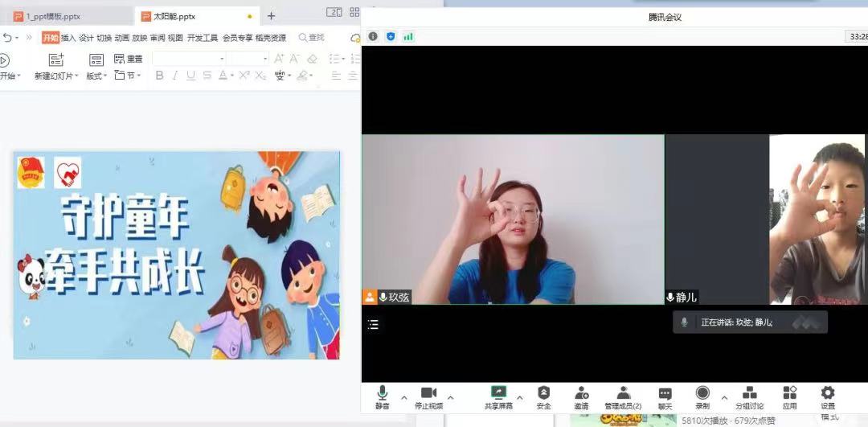Open the 切换 transitions tab
The image size is (868, 427).
pos(104,38)
